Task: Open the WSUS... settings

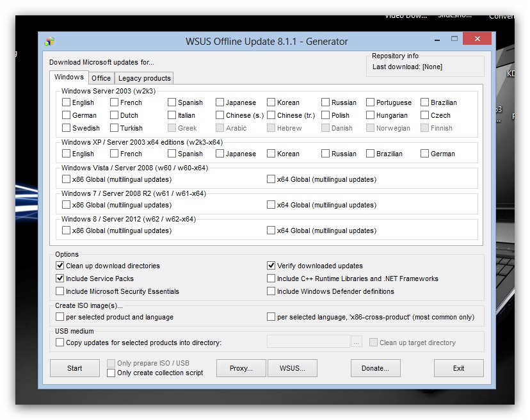Action: pos(293,368)
